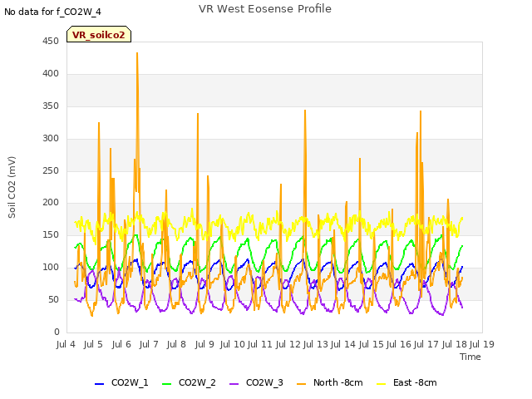Click the Jul 16 x-axis tick label
Image resolution: width=532 pixels, height=399 pixels.
click(x=399, y=344)
